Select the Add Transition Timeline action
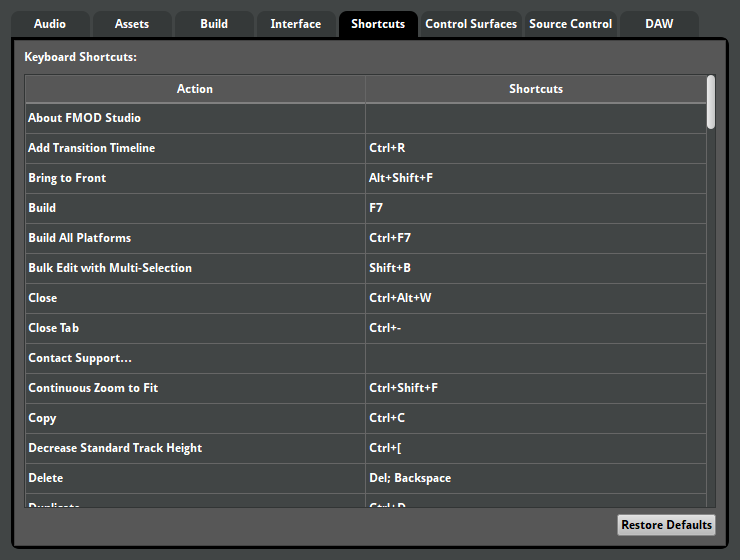Screen dimensions: 740x560 tap(195, 148)
